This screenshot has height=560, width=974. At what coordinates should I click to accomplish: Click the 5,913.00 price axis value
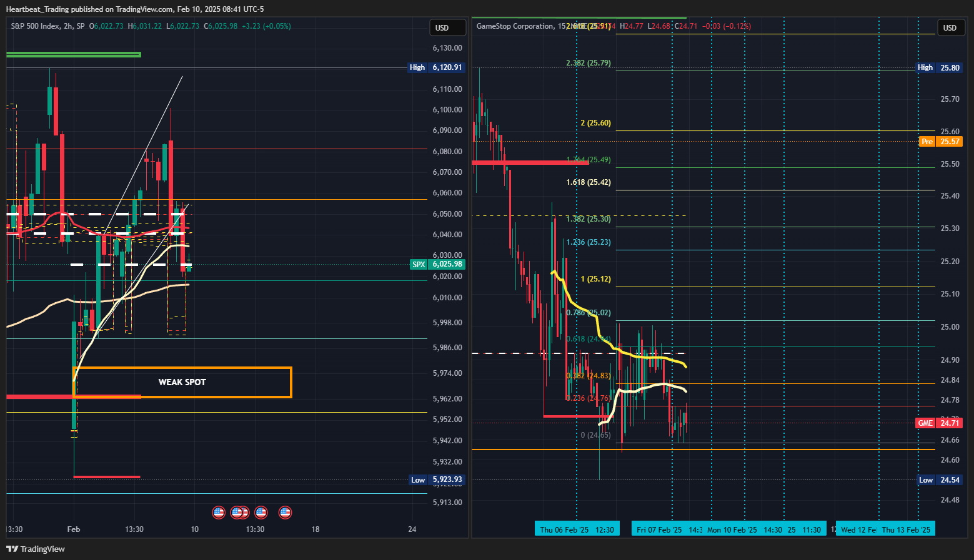(447, 503)
